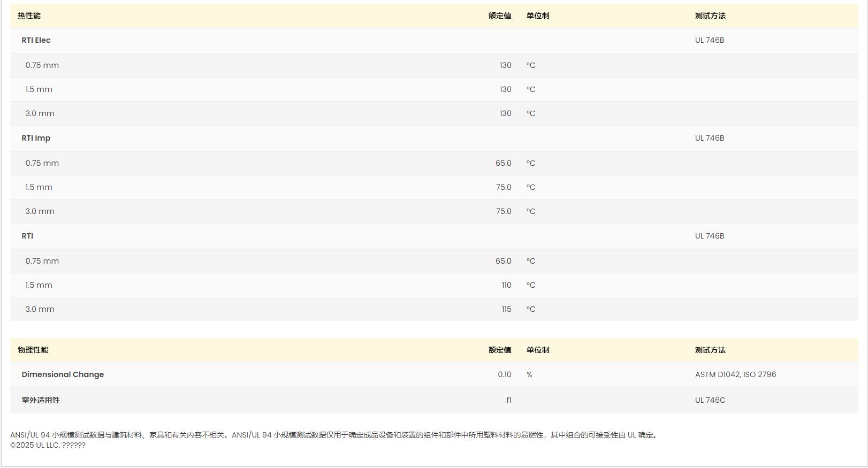The width and height of the screenshot is (868, 468).
Task: Select value 75.0 for RTI Imp 1.5 mm
Action: [x=503, y=187]
